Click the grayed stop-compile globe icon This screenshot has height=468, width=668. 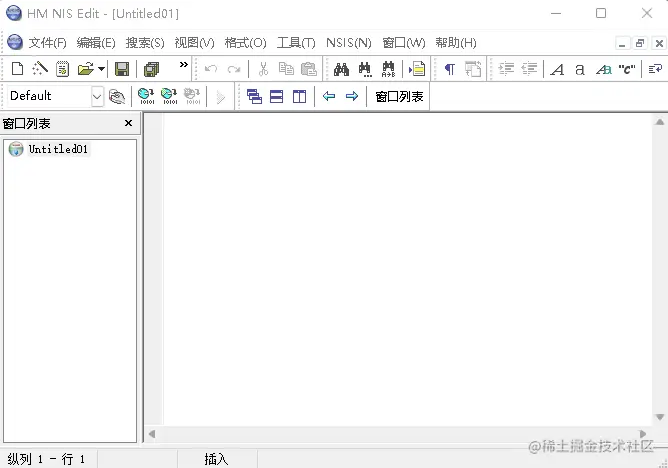click(192, 96)
